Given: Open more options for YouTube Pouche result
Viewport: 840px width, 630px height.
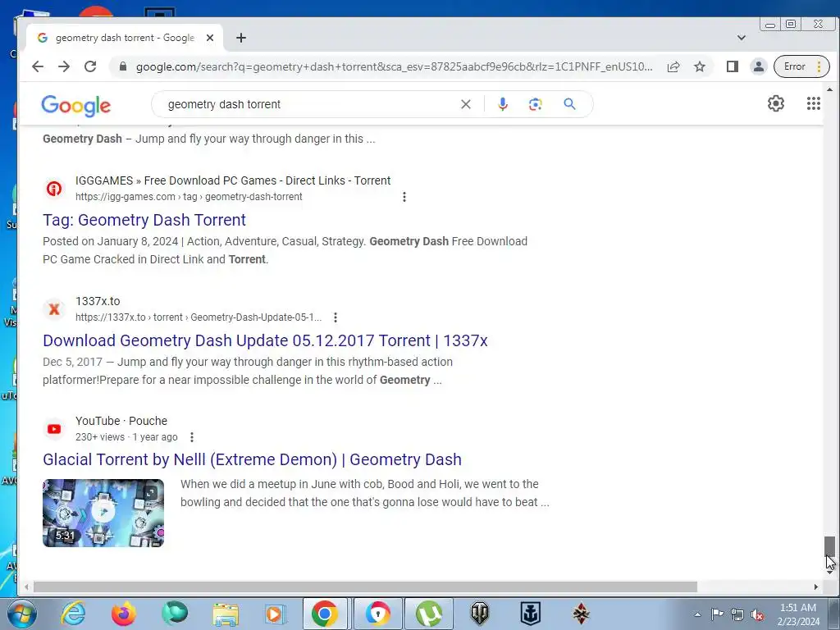Looking at the screenshot, I should pyautogui.click(x=192, y=437).
